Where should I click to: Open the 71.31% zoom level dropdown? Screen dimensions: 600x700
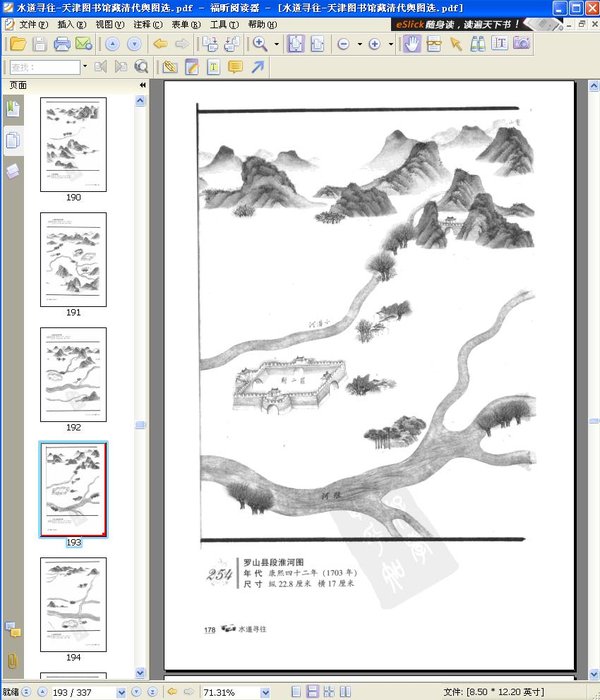(x=265, y=692)
